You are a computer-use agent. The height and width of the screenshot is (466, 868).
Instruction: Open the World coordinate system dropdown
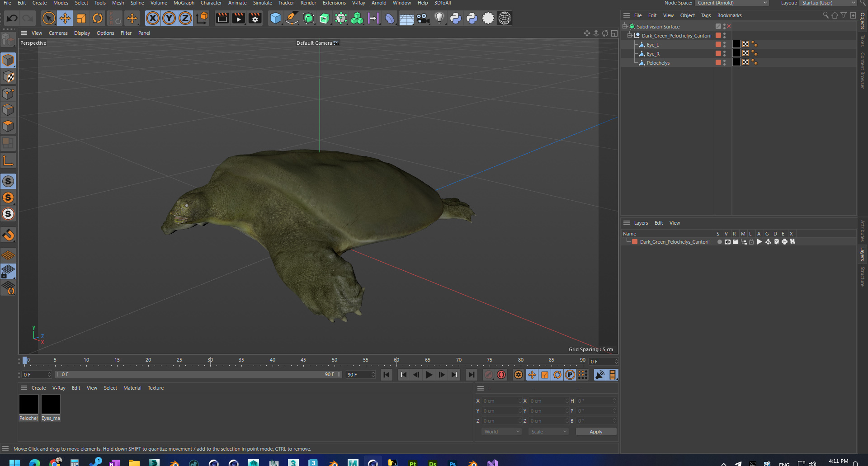click(502, 432)
